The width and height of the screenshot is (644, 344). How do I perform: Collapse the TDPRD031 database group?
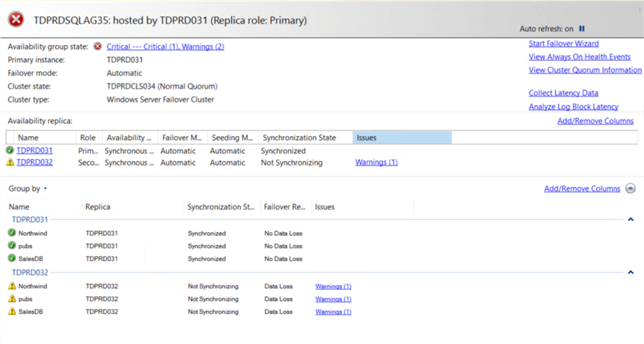tap(630, 220)
